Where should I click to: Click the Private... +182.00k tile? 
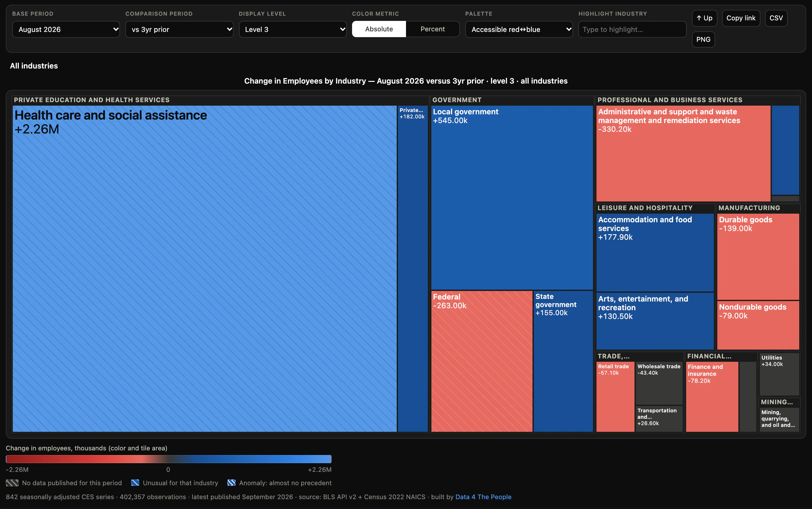[x=413, y=269]
